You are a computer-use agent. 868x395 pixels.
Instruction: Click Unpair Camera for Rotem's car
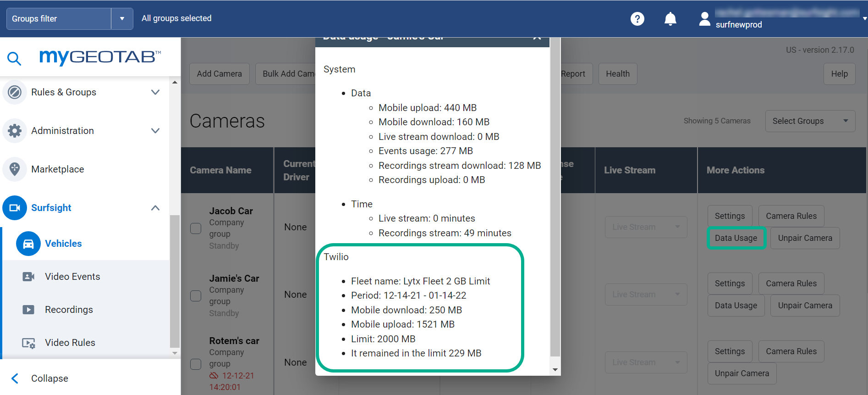742,373
